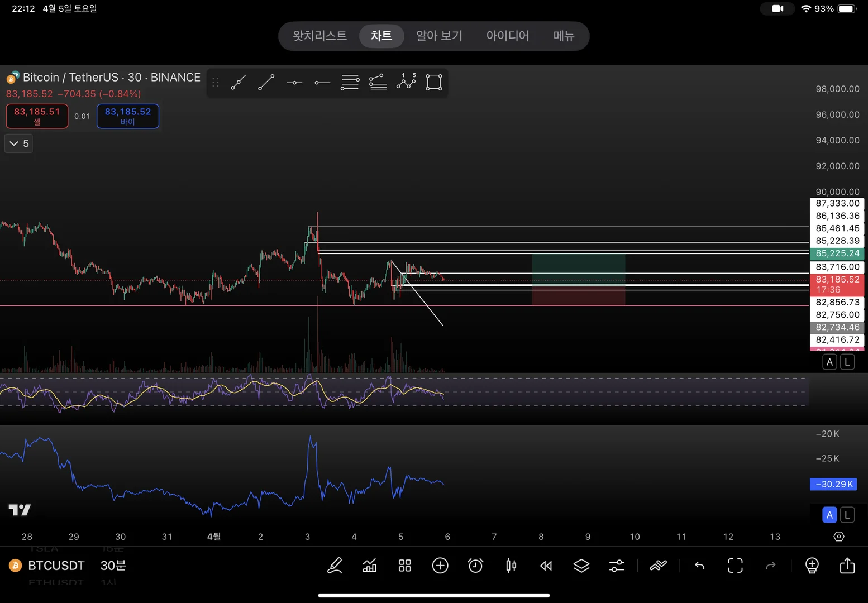Open the bar replay rewind tool
Viewport: 868px width, 603px height.
[x=546, y=566]
